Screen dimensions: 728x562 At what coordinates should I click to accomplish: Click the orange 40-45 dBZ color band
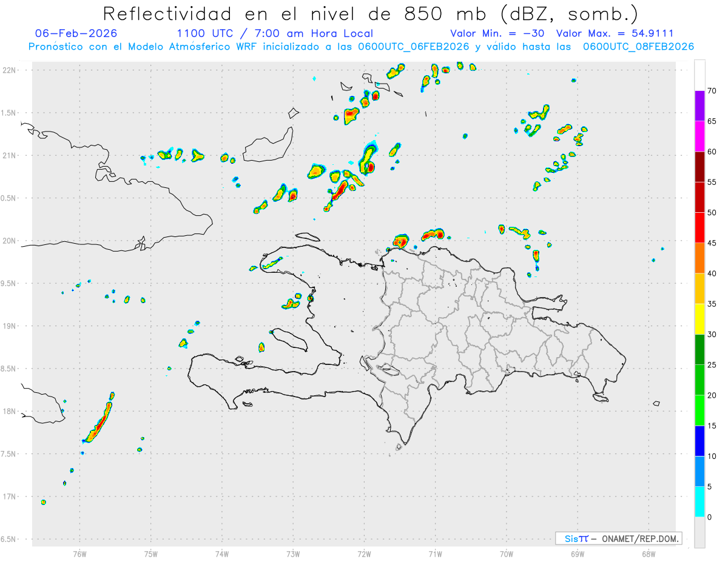(699, 258)
